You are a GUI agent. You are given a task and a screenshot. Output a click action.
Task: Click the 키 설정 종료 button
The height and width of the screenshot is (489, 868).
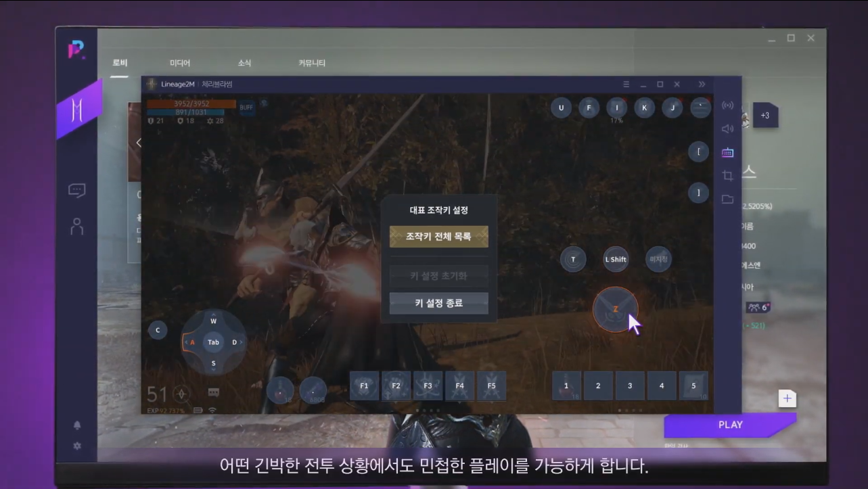tap(438, 303)
